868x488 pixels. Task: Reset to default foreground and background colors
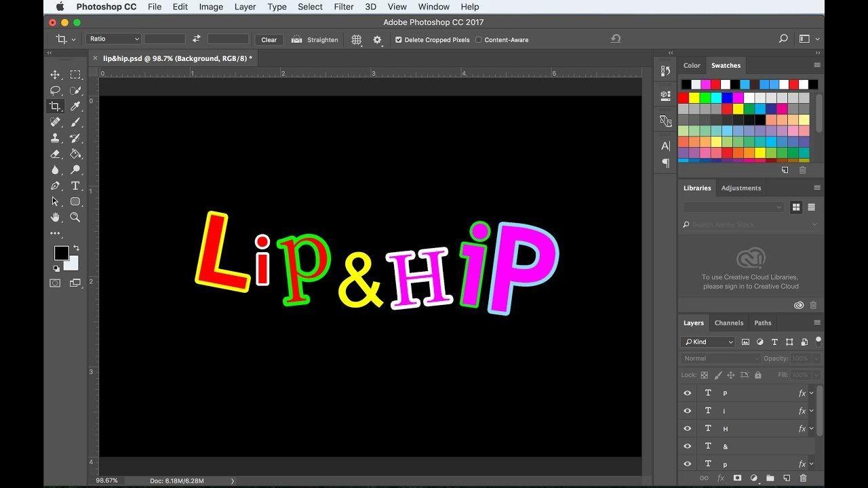point(56,268)
